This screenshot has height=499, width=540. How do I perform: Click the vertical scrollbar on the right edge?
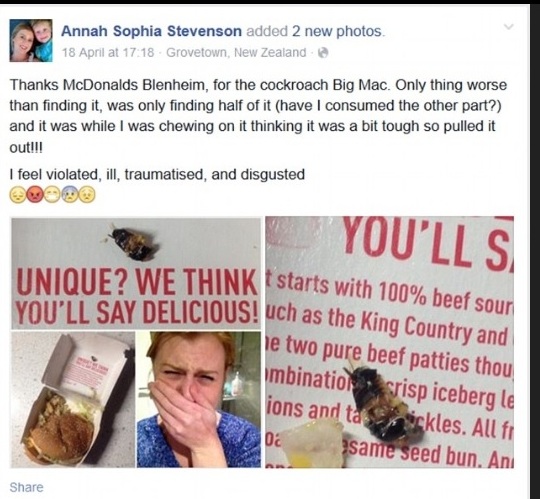pyautogui.click(x=534, y=251)
